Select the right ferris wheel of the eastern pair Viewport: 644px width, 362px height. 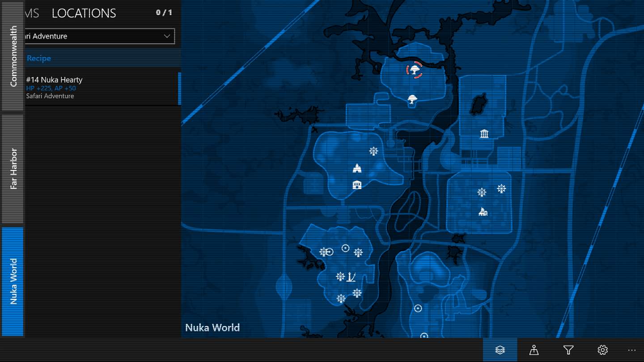501,189
